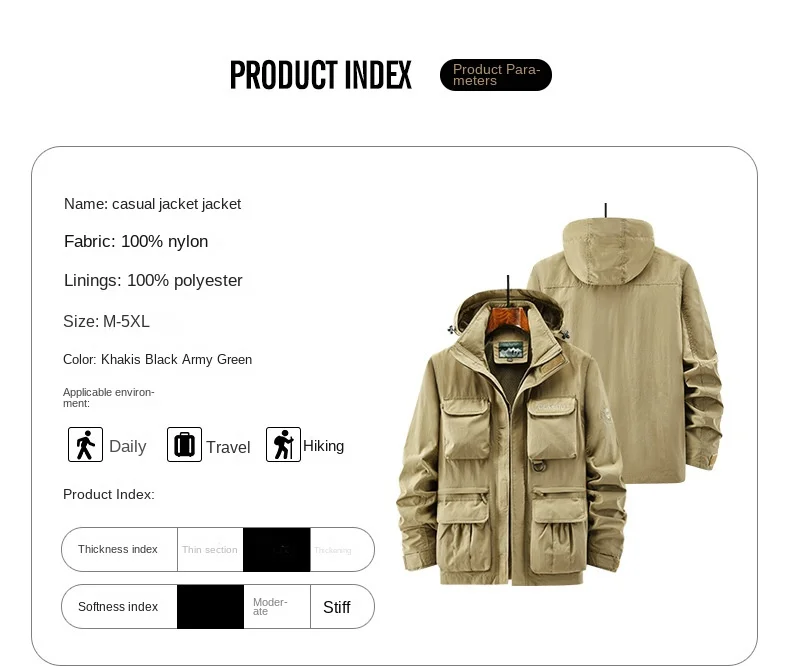Select the faded Thickening option
Screen dimensions: 790x666
333,550
